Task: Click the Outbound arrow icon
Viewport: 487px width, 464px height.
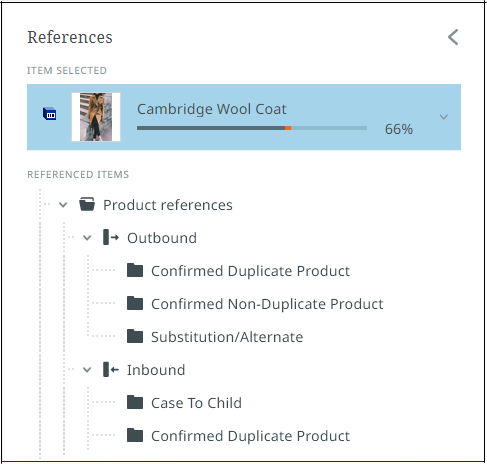Action: click(111, 237)
